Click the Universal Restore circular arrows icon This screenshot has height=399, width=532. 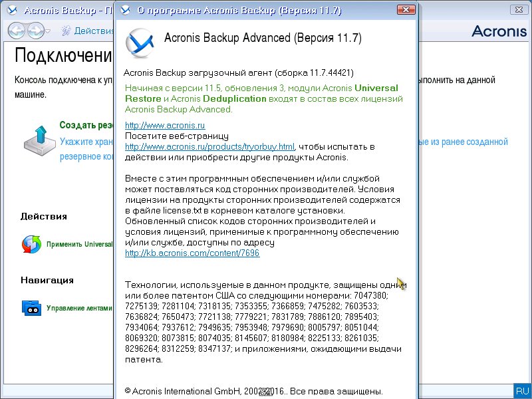pyautogui.click(x=31, y=244)
